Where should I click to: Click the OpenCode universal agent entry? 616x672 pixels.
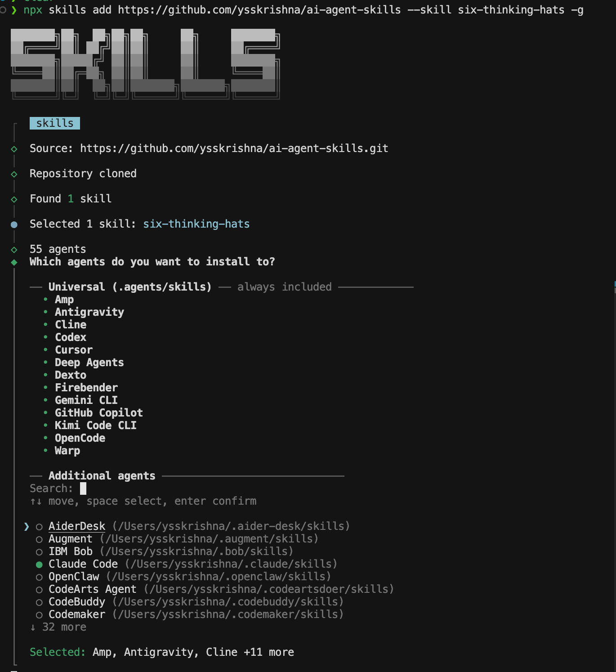80,438
